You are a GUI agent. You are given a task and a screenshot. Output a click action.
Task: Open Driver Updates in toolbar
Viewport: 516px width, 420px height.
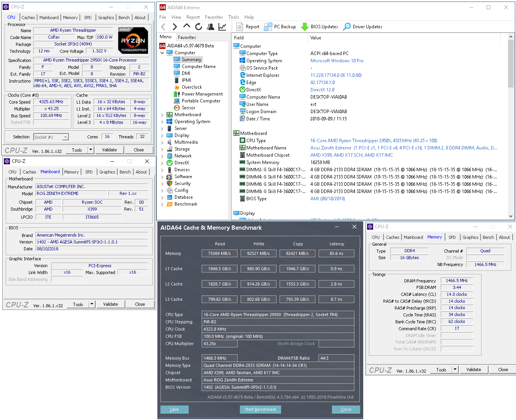click(363, 27)
